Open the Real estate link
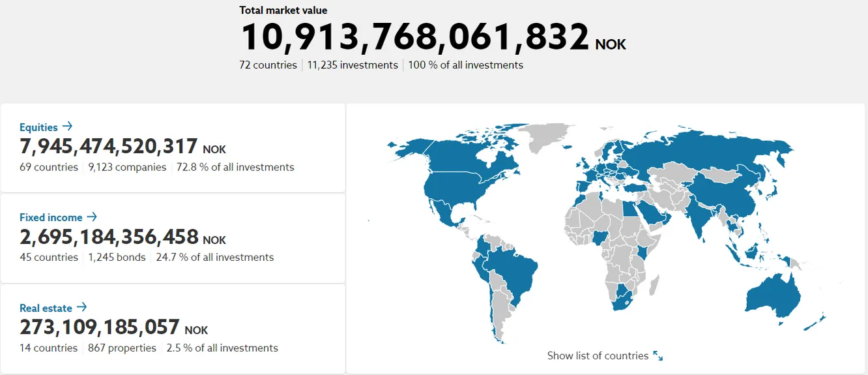 click(46, 308)
